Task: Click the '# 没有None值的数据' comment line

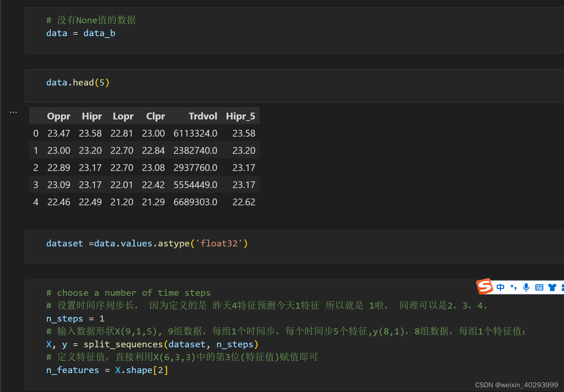Action: coord(91,20)
